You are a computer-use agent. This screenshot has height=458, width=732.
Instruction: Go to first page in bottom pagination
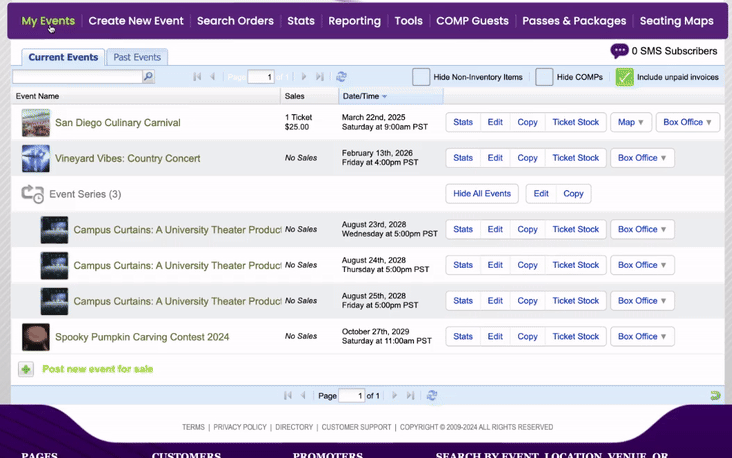(288, 396)
